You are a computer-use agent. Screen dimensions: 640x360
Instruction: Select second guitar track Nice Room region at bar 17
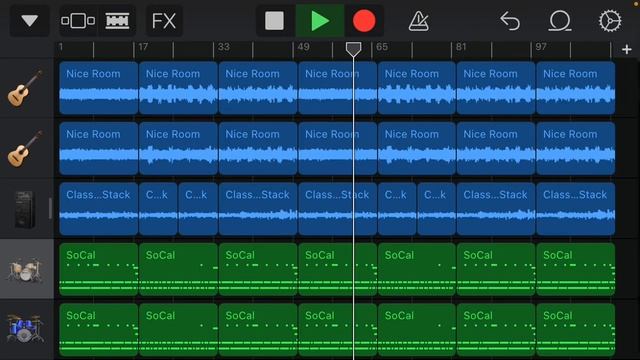(178, 148)
